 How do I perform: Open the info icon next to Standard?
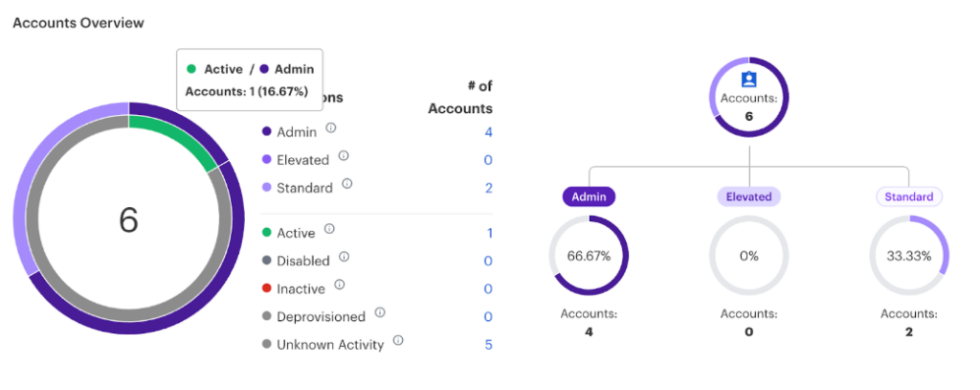(347, 184)
